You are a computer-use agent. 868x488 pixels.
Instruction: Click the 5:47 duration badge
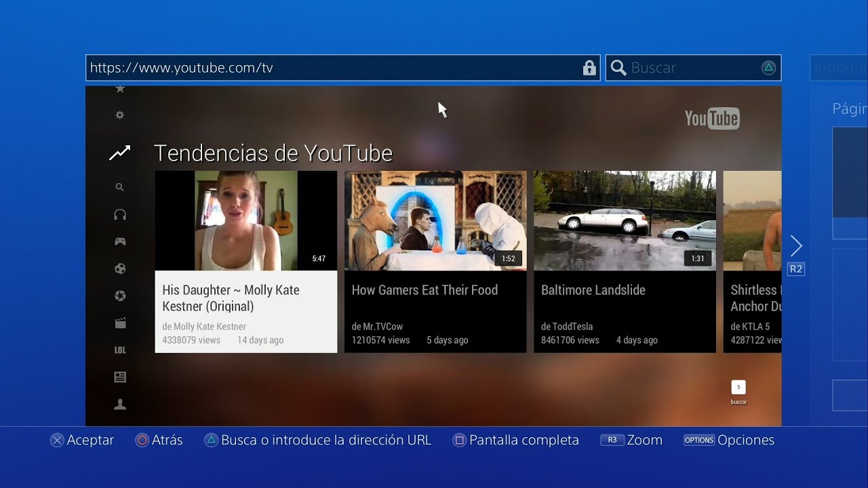point(319,259)
